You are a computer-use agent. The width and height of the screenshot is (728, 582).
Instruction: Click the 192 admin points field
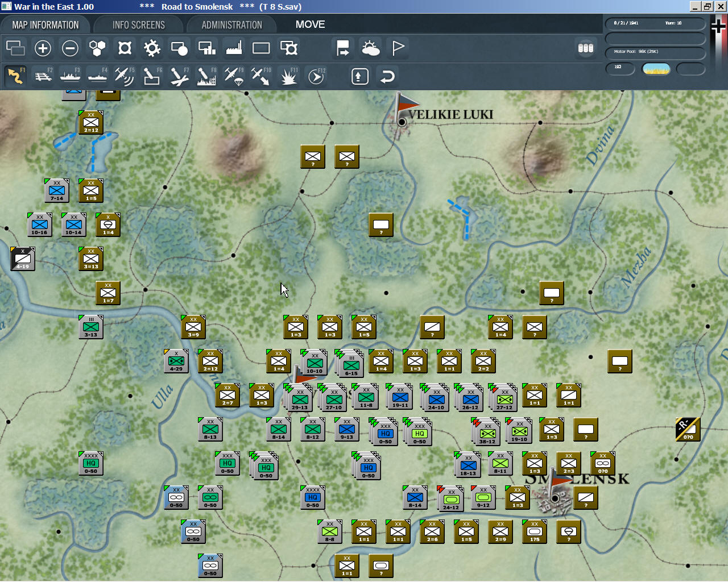click(x=620, y=69)
